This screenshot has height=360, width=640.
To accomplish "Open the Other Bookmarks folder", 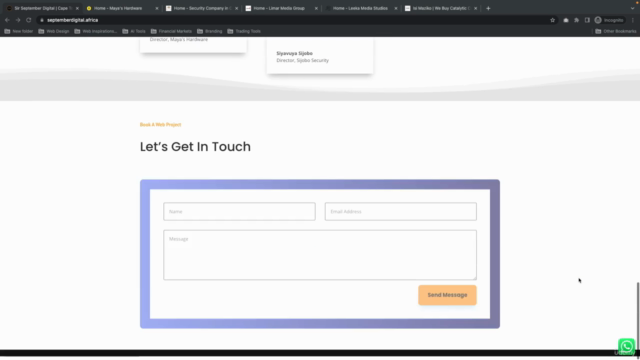I will click(x=616, y=31).
